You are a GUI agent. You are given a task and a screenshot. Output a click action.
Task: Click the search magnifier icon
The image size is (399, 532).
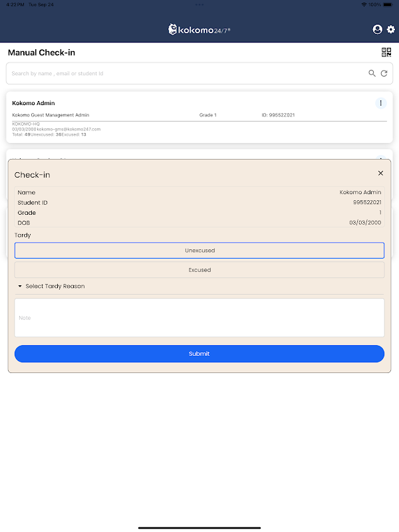372,73
